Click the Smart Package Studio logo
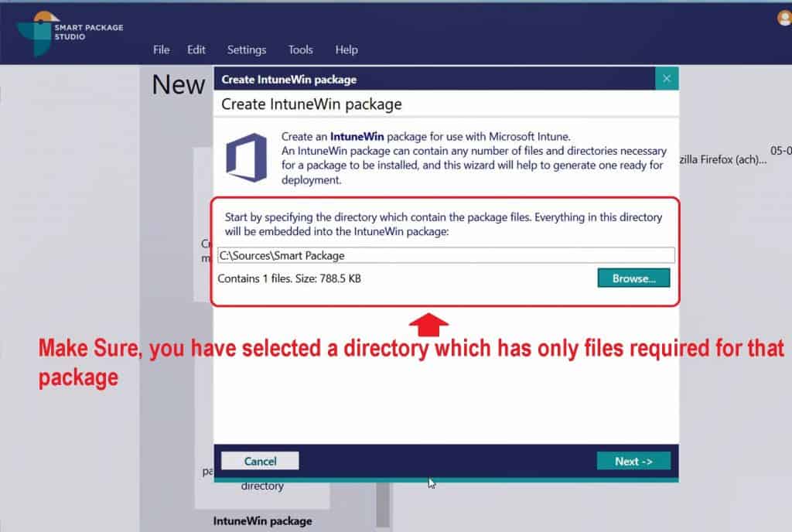The image size is (792, 532). (x=70, y=32)
